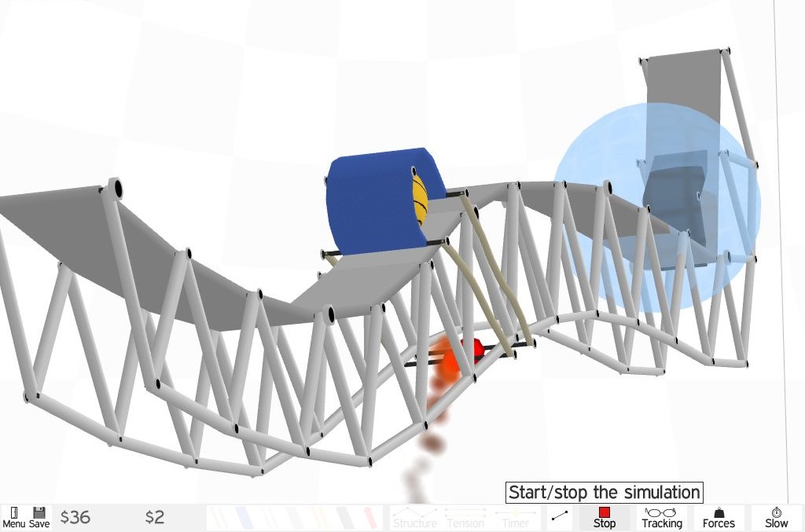
Task: Select the Timer mode
Action: [516, 518]
